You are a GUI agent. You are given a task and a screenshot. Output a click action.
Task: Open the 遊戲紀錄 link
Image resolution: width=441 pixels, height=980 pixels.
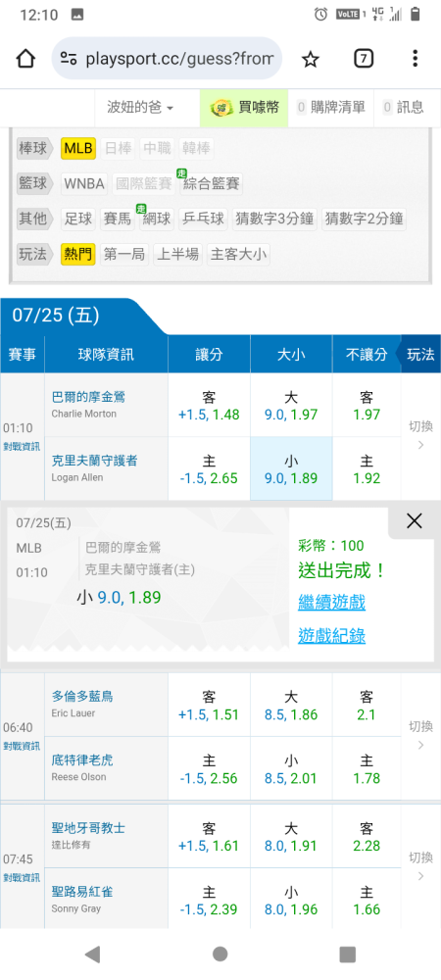(x=331, y=636)
